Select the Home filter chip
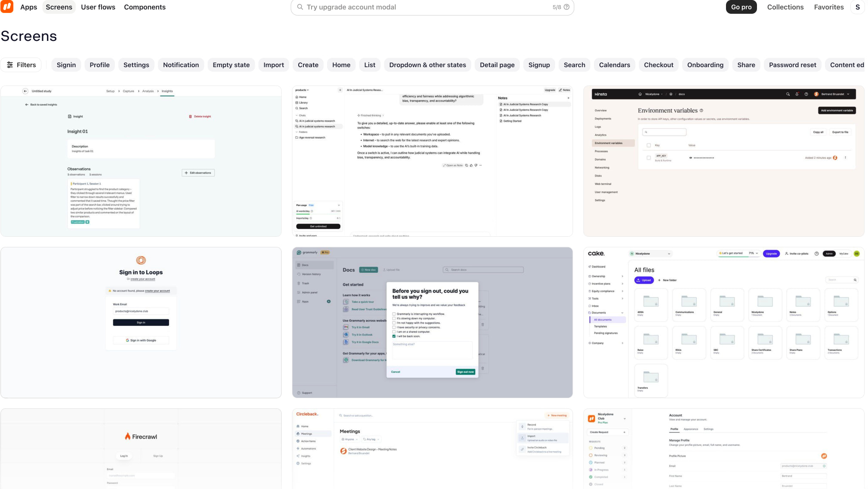 [341, 65]
